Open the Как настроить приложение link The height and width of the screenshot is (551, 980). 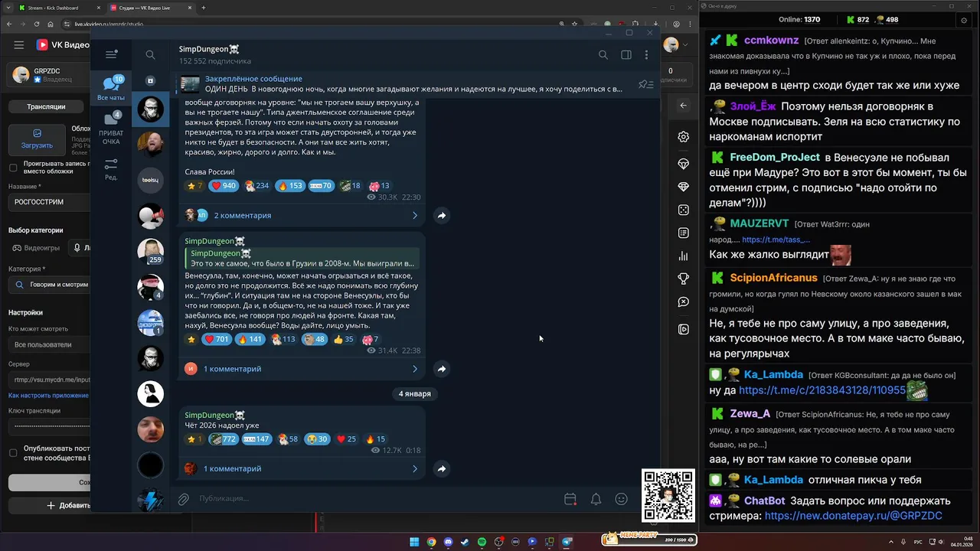pyautogui.click(x=48, y=396)
